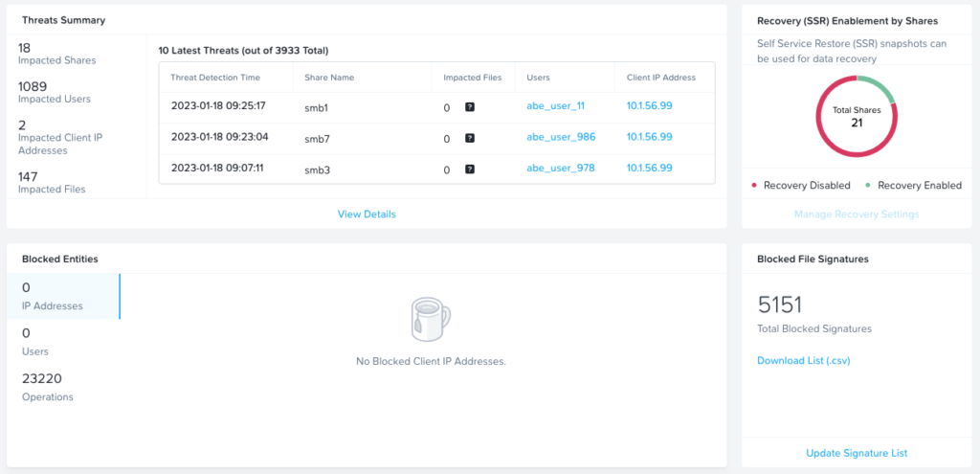Image resolution: width=980 pixels, height=474 pixels.
Task: Click the coffee mug empty-state icon
Action: [430, 320]
